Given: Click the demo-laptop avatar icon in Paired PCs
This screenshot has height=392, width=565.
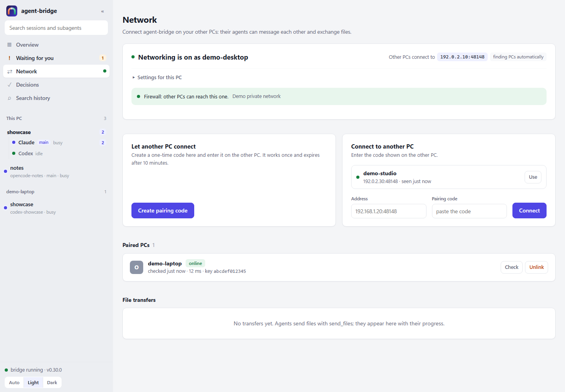Looking at the screenshot, I should (x=137, y=267).
